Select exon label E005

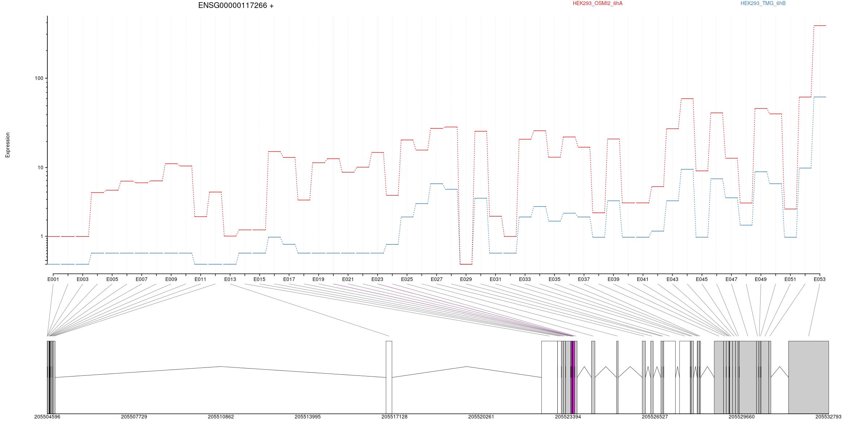point(112,279)
